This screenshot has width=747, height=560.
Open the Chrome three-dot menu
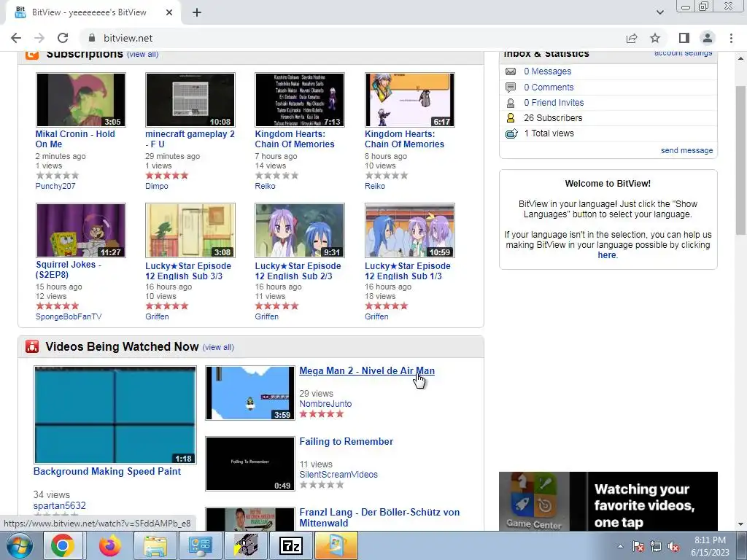731,38
